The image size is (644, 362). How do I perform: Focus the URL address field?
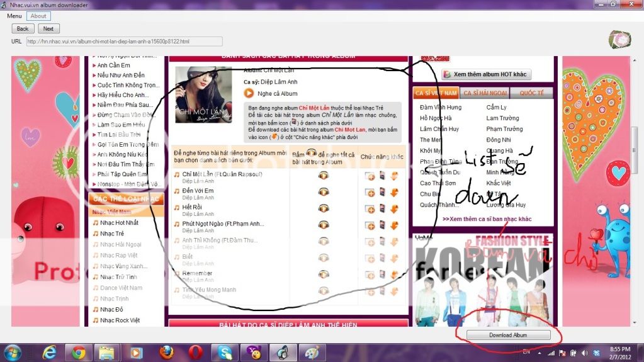click(125, 42)
